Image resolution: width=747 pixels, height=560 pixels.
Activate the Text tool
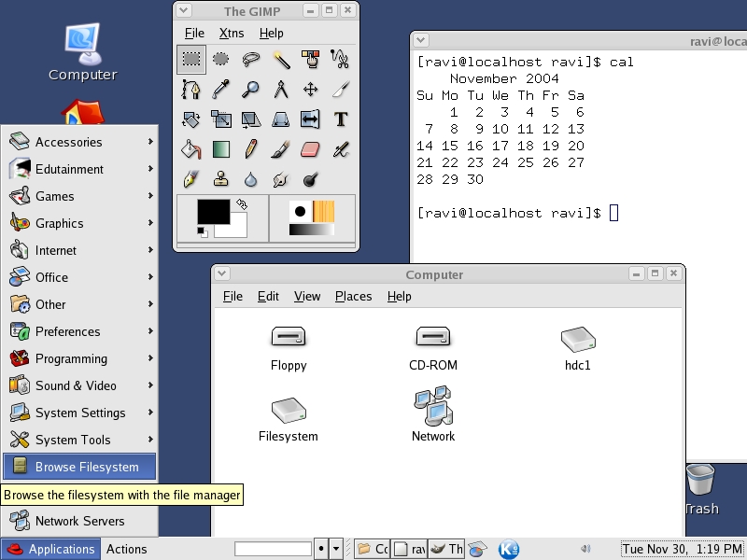pyautogui.click(x=341, y=119)
